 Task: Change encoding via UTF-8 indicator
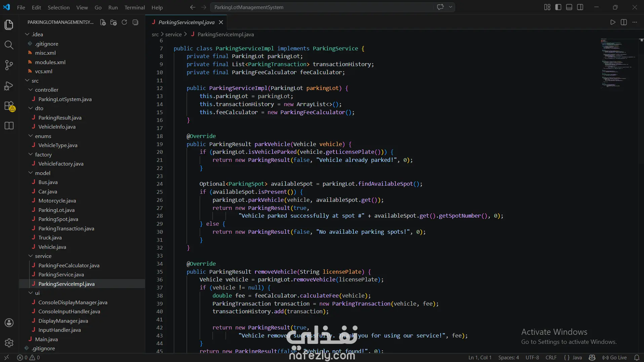coord(532,358)
